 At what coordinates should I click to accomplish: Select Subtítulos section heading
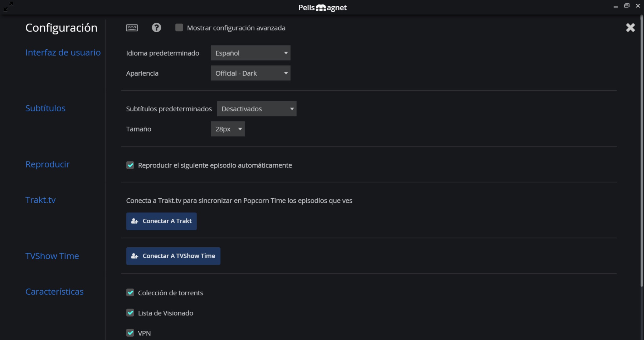click(x=45, y=108)
